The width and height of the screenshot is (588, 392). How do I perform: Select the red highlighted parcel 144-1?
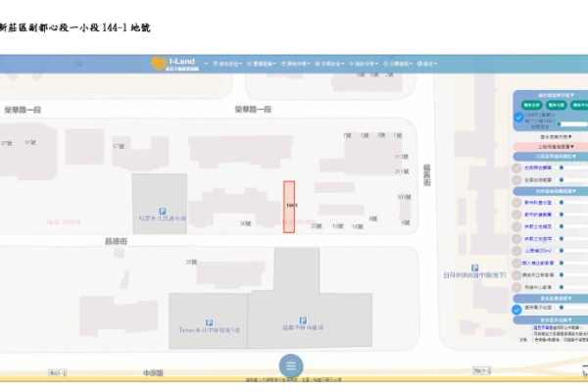click(x=289, y=207)
